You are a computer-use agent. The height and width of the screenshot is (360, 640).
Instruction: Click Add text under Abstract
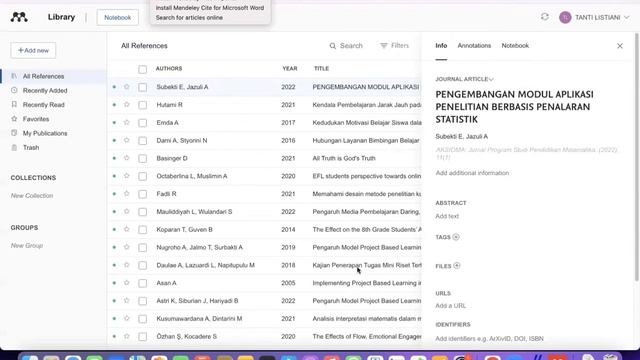(x=447, y=216)
